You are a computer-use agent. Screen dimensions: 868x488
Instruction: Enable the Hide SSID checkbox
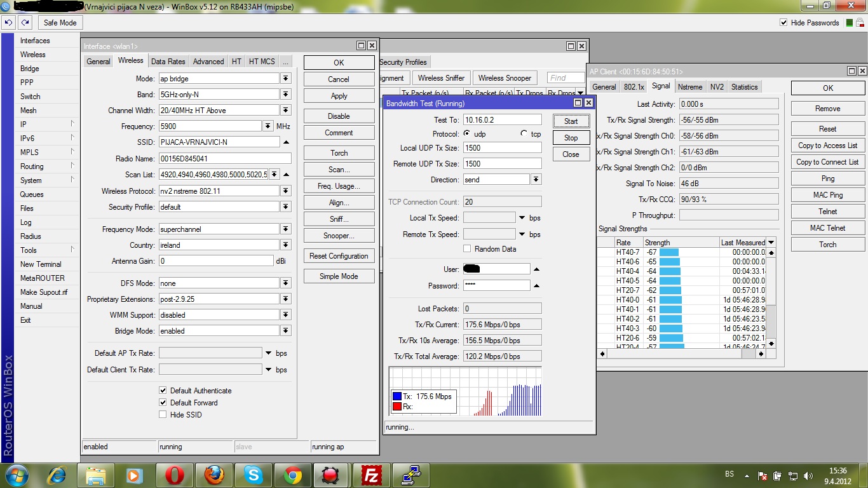click(x=163, y=415)
